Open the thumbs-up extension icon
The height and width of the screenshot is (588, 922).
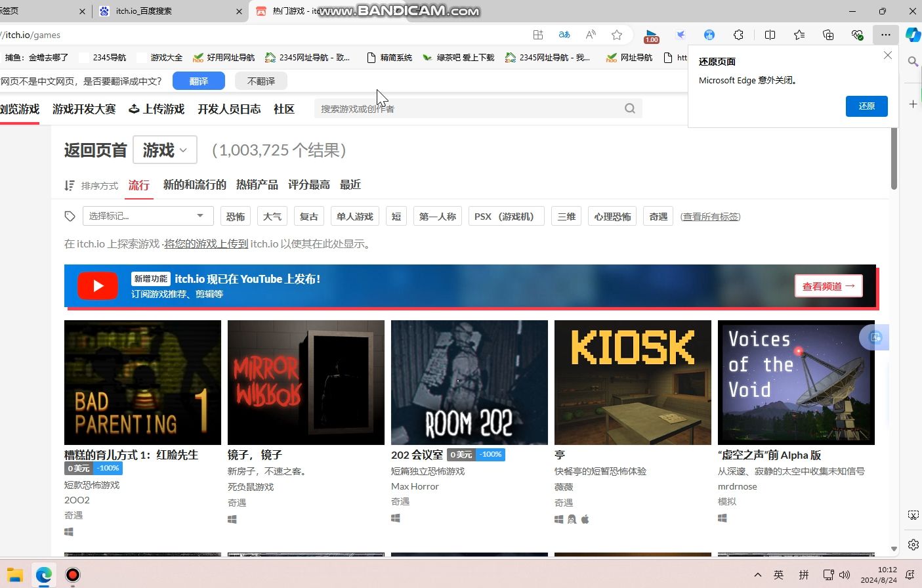[709, 35]
